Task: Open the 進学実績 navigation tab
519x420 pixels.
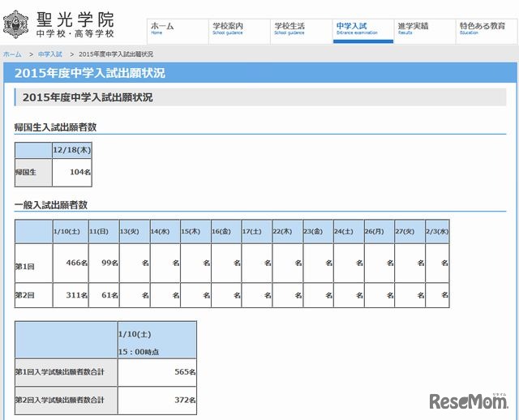Action: click(425, 31)
